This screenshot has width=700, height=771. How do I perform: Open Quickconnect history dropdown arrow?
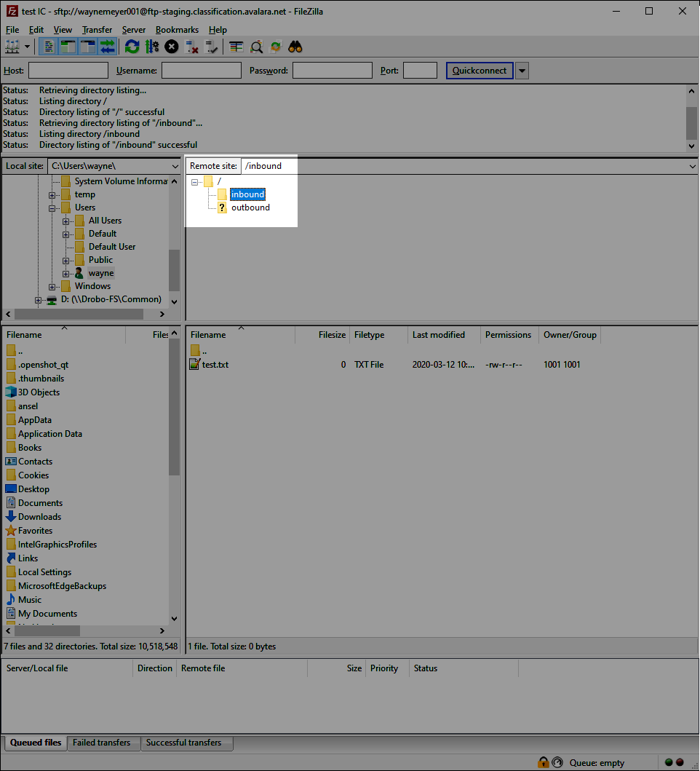coord(522,71)
